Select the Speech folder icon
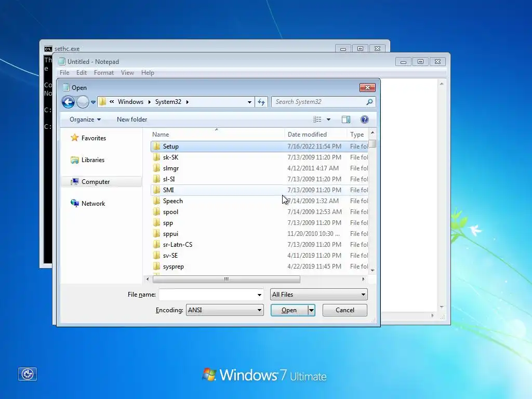The image size is (532, 399). [156, 201]
